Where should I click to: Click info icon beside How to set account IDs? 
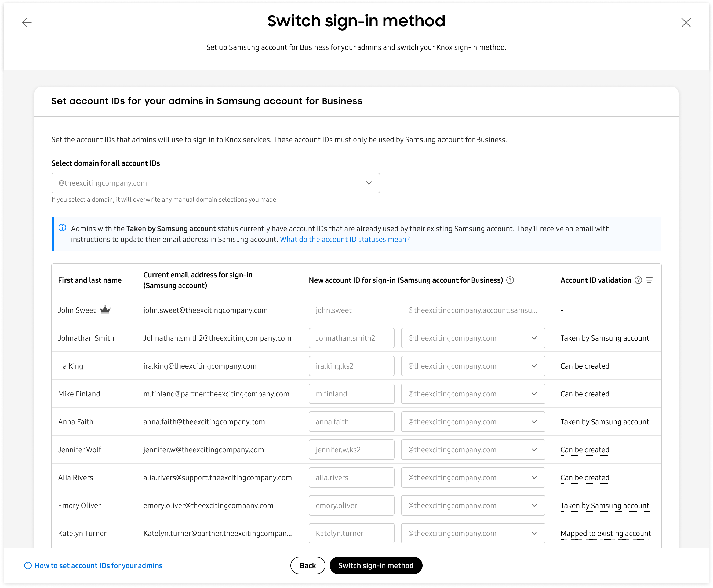[28, 565]
